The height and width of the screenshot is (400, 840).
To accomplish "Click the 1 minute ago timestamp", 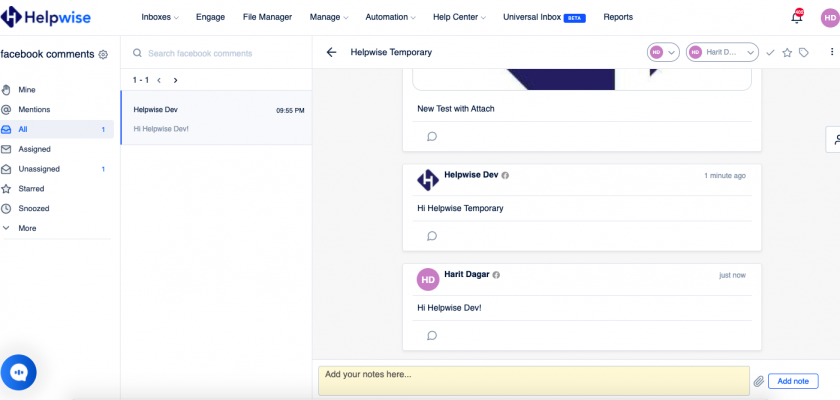I will (725, 176).
